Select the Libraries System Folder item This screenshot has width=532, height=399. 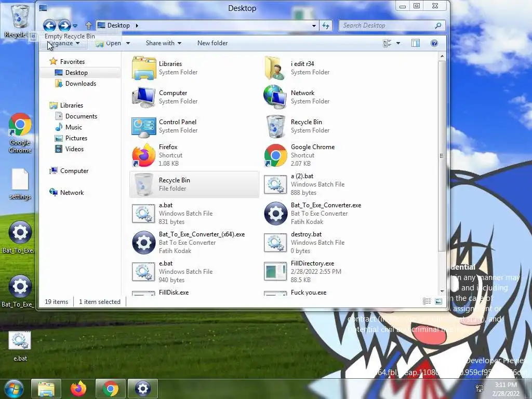[x=194, y=68]
